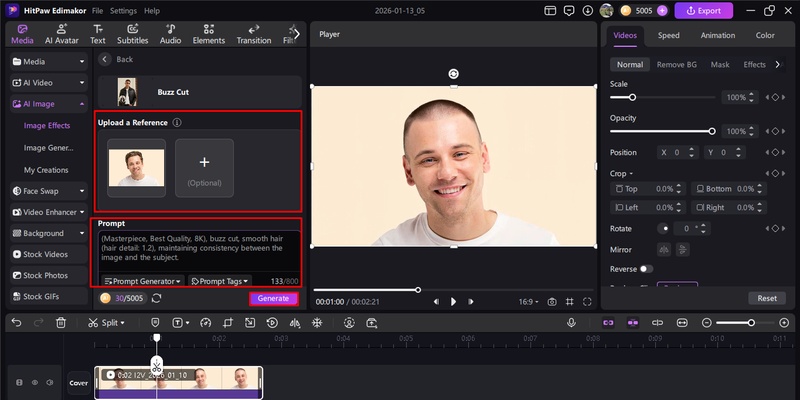The height and width of the screenshot is (400, 800).
Task: Open the feedback message icon in the title bar
Action: click(x=569, y=10)
